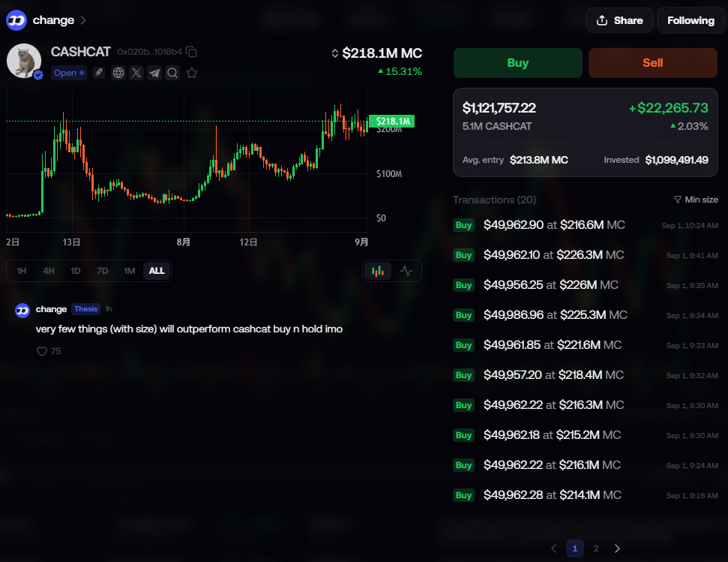Toggle the market cap display arrows
The width and height of the screenshot is (728, 562).
point(334,53)
